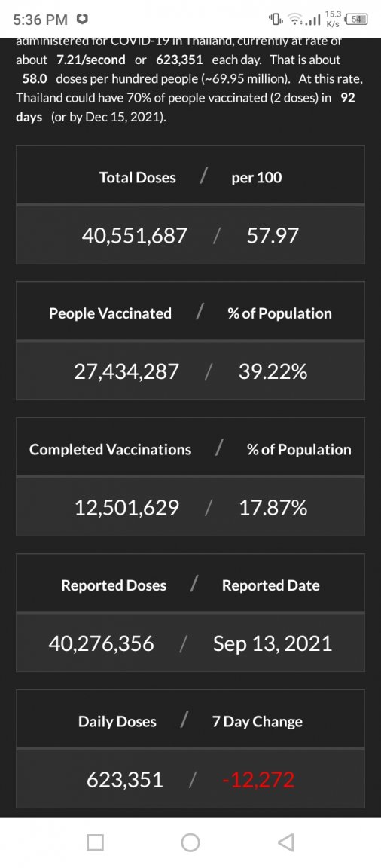Click the Sep 13, 2021 date value

(273, 643)
